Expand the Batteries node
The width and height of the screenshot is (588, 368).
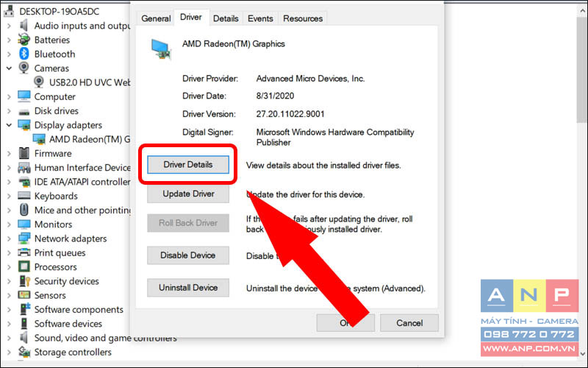[9, 40]
